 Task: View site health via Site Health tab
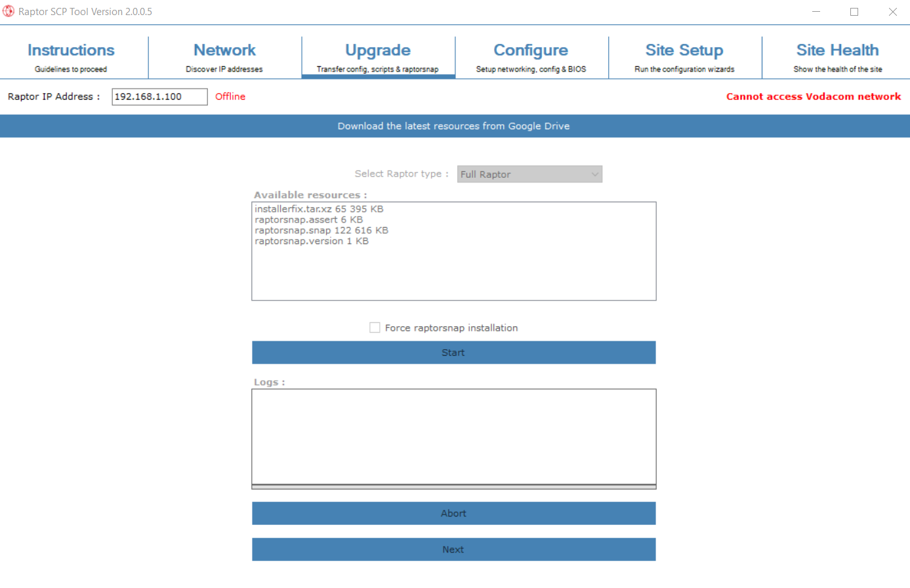pos(837,56)
